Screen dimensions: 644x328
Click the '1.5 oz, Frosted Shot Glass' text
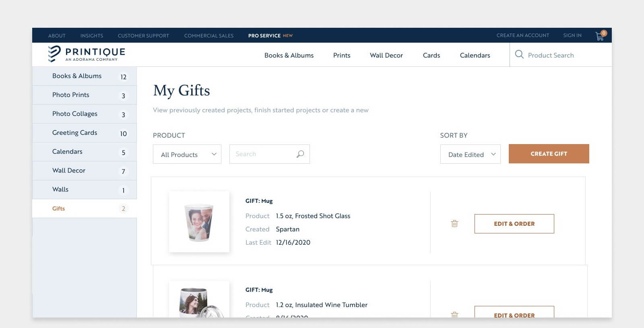pos(313,216)
